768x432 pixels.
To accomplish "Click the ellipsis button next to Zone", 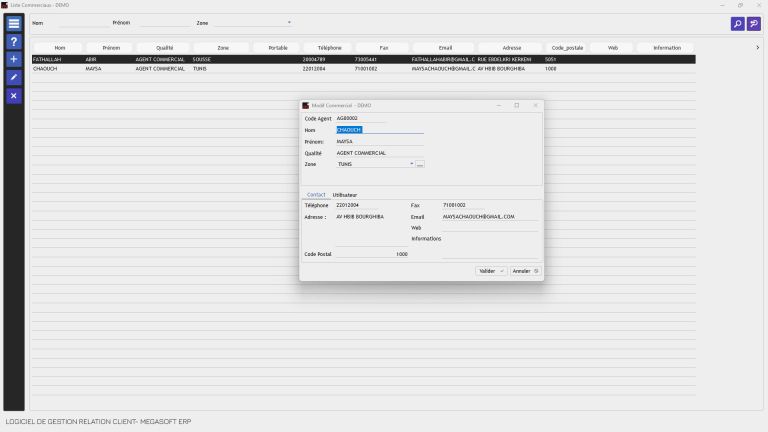I will pyautogui.click(x=420, y=164).
